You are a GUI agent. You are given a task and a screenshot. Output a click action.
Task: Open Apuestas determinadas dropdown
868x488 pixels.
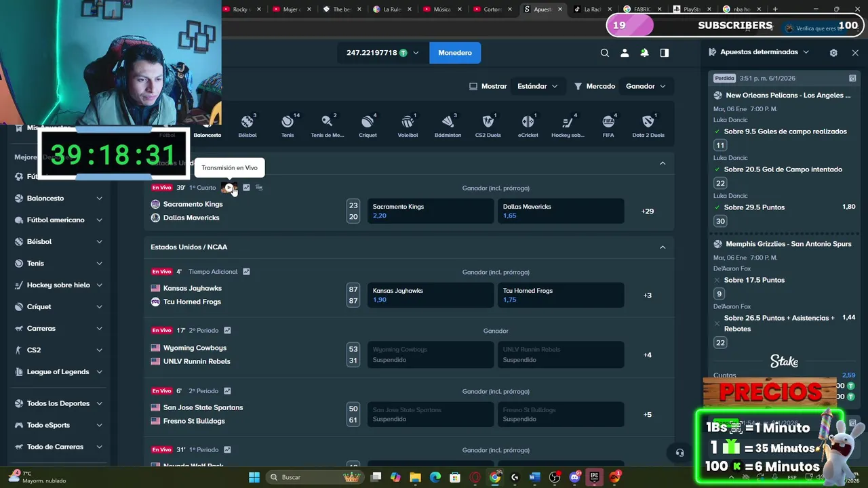tap(764, 52)
